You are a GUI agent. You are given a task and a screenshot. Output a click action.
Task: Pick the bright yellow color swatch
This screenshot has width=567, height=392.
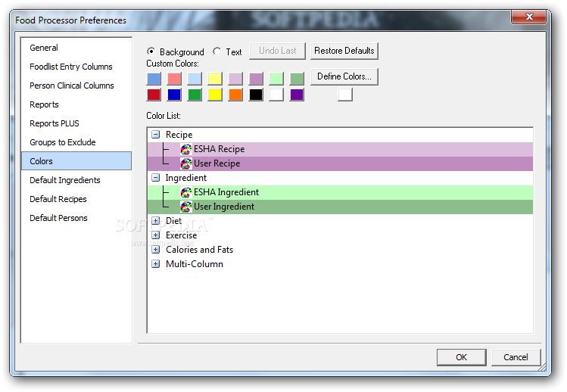[x=215, y=95]
